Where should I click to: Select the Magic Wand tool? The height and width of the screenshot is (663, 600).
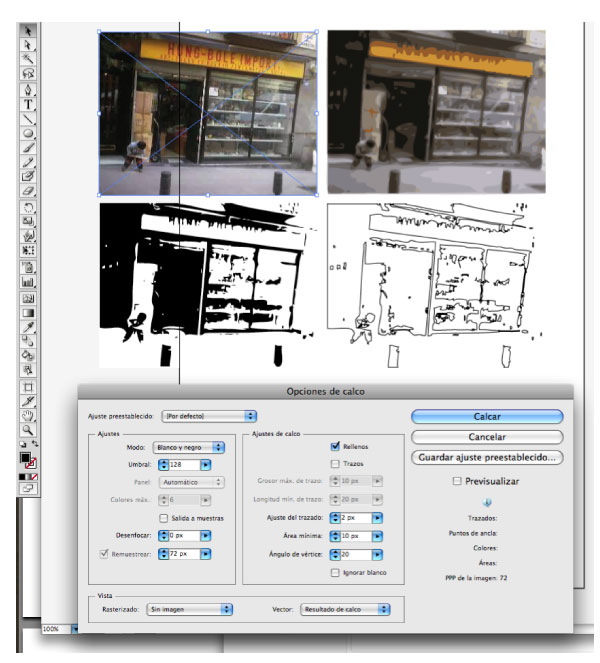(28, 58)
